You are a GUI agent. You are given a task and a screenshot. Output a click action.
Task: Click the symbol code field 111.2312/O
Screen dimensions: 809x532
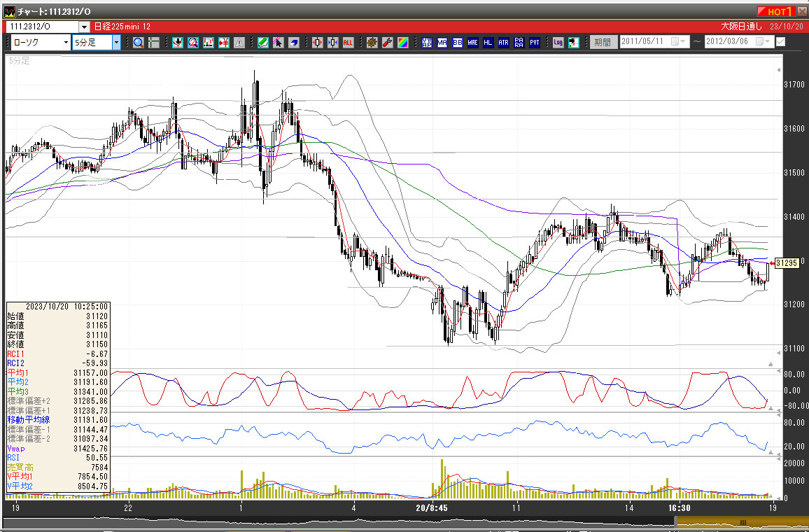pos(42,27)
